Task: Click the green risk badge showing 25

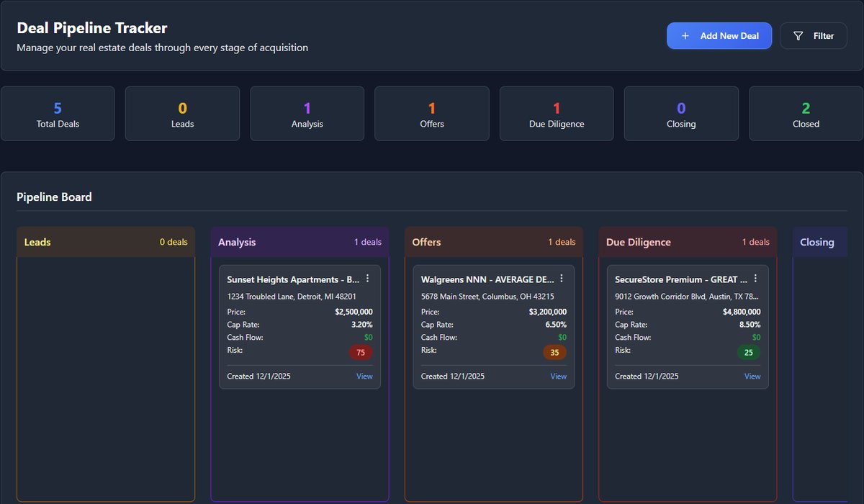Action: (x=748, y=353)
